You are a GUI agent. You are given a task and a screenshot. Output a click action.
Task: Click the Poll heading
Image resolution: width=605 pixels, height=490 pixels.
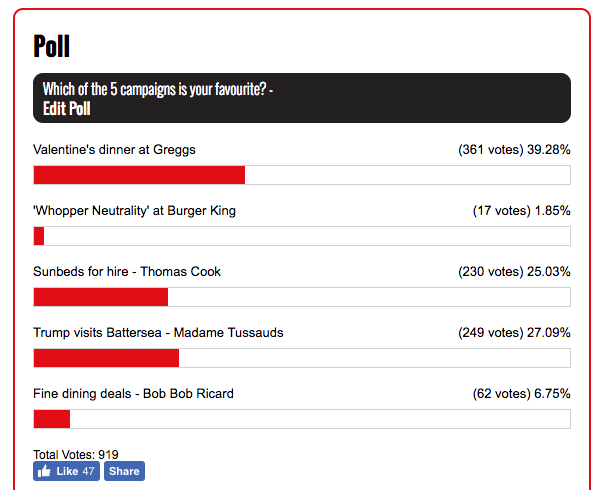(x=52, y=46)
